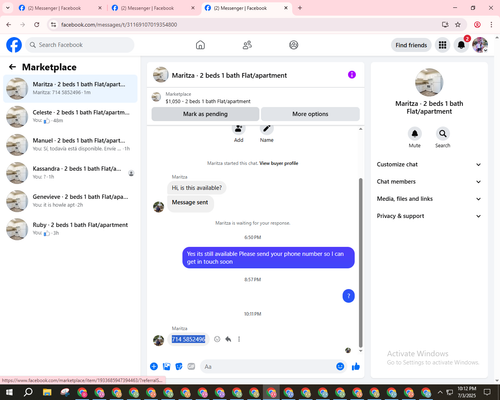This screenshot has width=500, height=400.
Task: Open Notifications bell with badge
Action: pos(461,45)
